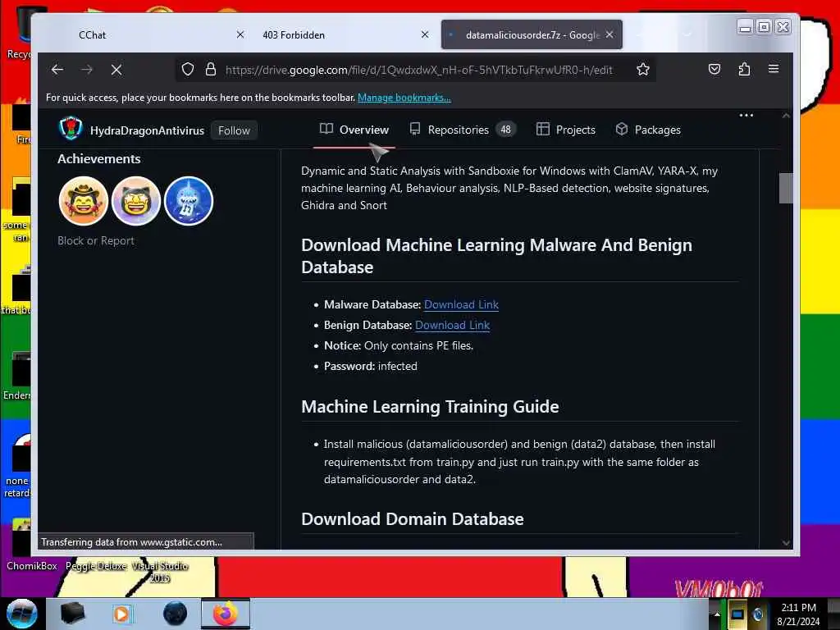View the first cowboy achievement badge
This screenshot has height=630, width=840.
(84, 202)
